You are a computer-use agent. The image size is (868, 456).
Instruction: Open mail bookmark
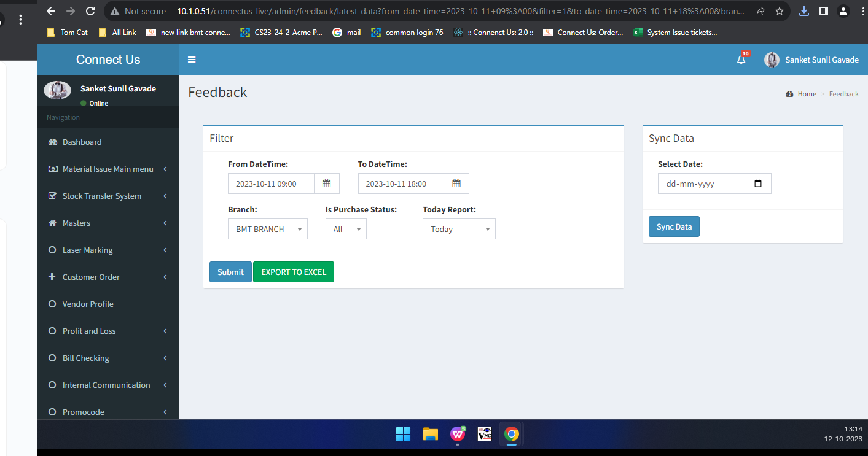click(347, 33)
